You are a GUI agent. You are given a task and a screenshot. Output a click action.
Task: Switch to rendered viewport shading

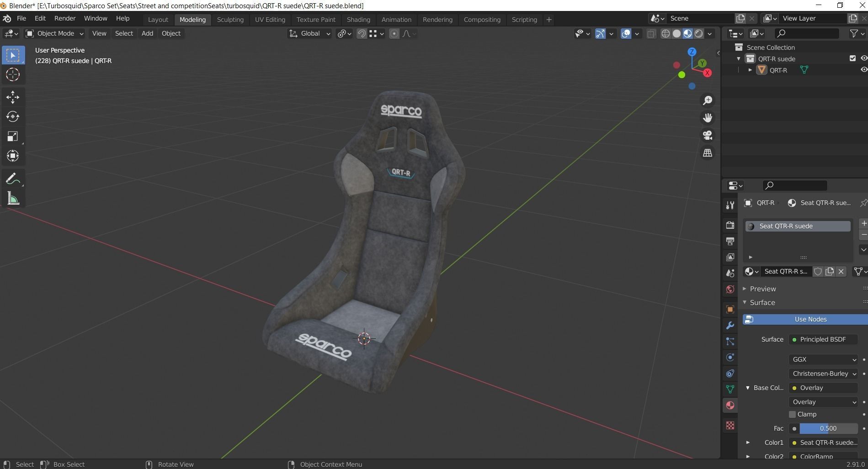click(698, 33)
